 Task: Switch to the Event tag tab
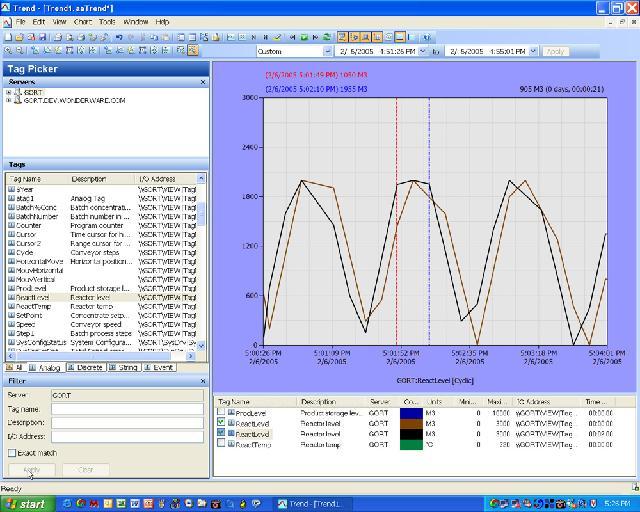coord(159,367)
